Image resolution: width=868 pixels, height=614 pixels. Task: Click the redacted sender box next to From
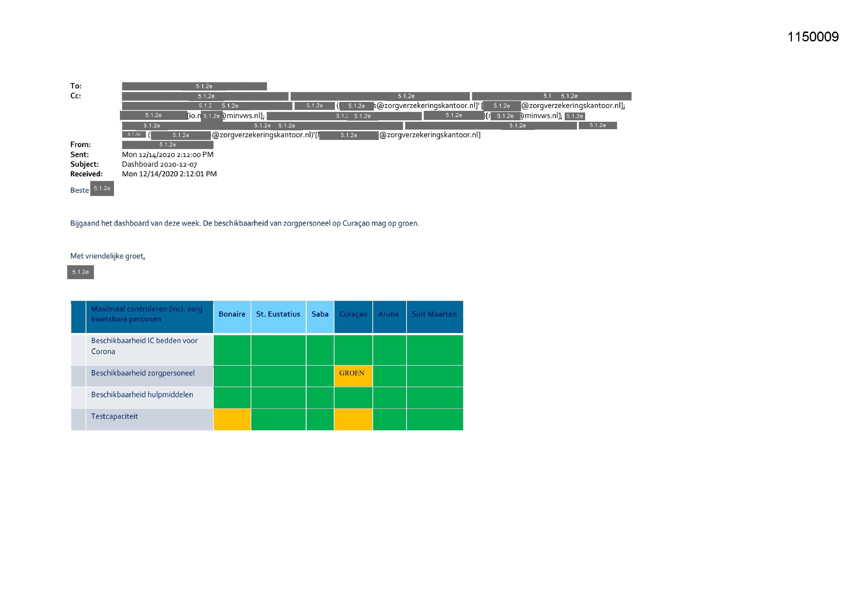167,145
